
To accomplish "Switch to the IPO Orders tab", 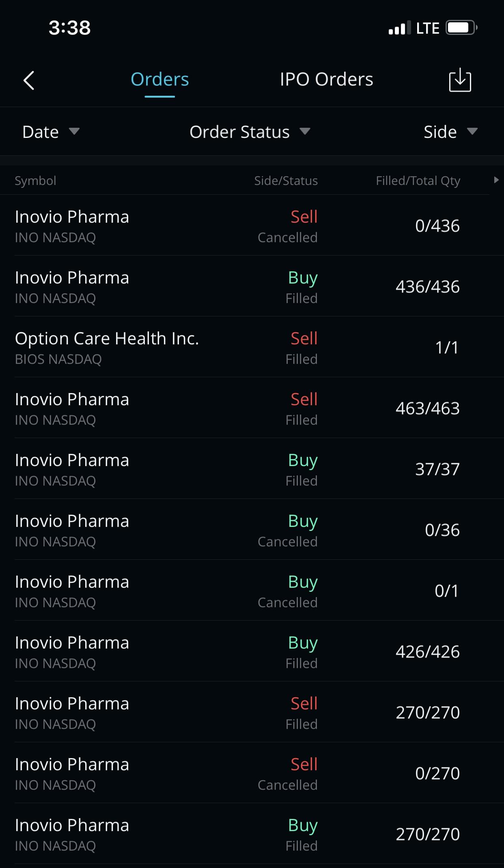I will [x=326, y=79].
